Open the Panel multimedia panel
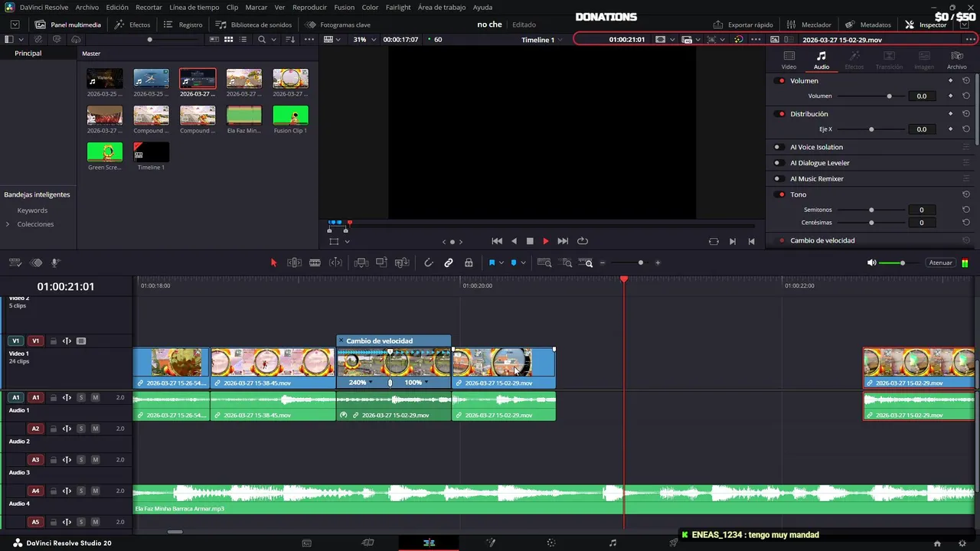The image size is (980, 551). point(67,24)
